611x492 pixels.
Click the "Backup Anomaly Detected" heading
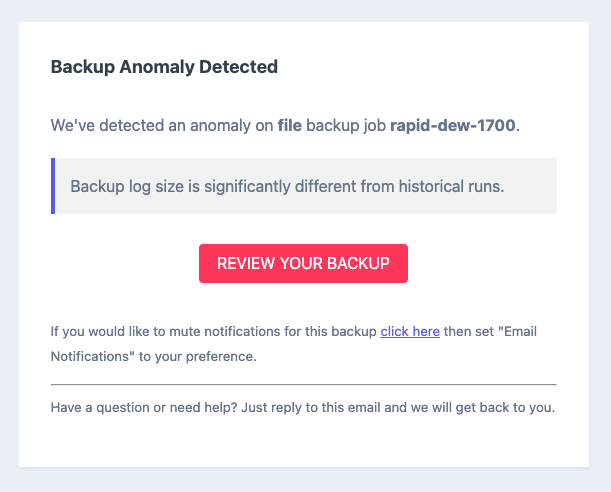point(164,68)
